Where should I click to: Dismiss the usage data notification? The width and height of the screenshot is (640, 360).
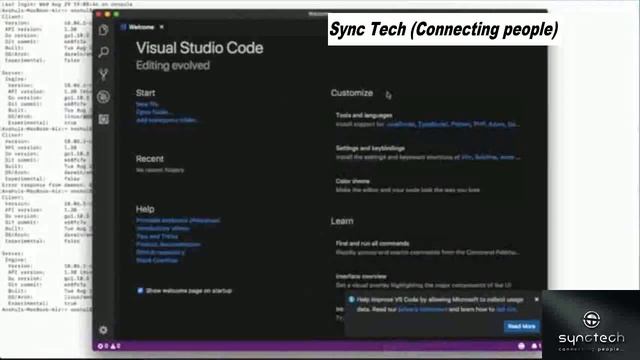tap(536, 300)
